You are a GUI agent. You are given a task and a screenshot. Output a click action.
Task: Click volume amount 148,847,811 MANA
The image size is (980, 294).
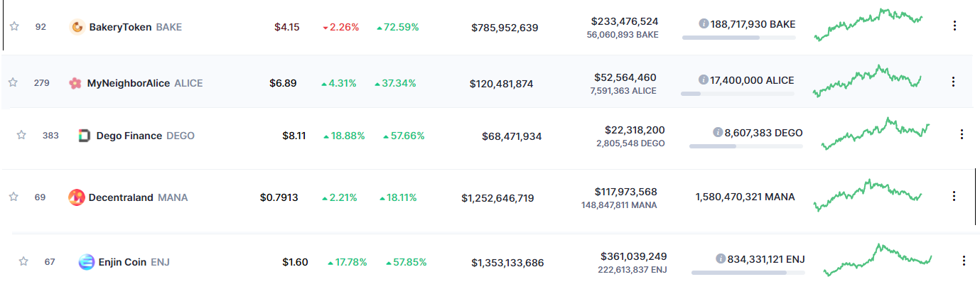(619, 205)
